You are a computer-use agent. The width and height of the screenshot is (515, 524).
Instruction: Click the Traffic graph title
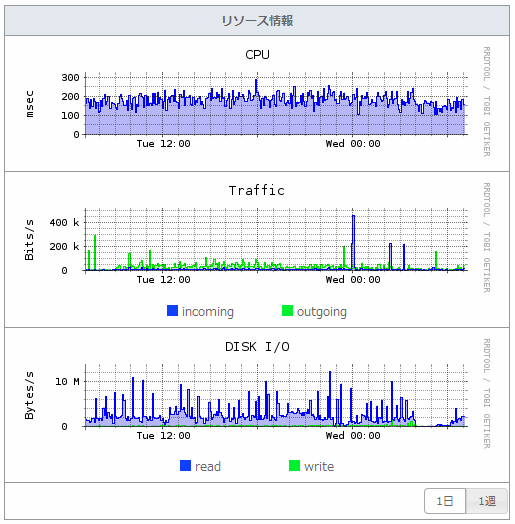pyautogui.click(x=257, y=190)
